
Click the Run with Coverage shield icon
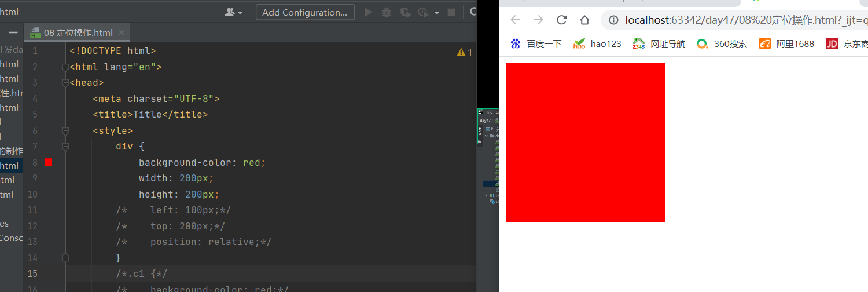(x=405, y=12)
